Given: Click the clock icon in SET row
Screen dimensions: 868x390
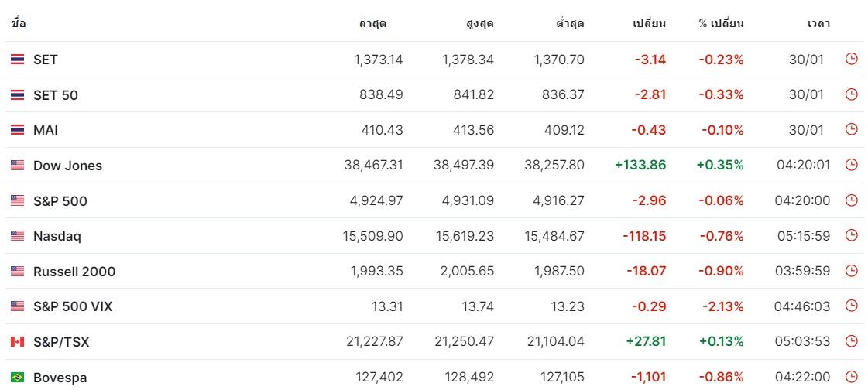Looking at the screenshot, I should (852, 59).
